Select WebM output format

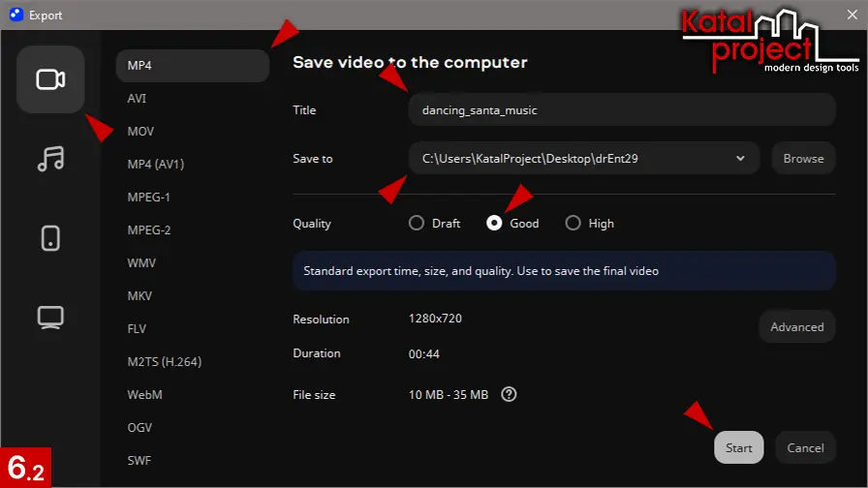point(144,395)
